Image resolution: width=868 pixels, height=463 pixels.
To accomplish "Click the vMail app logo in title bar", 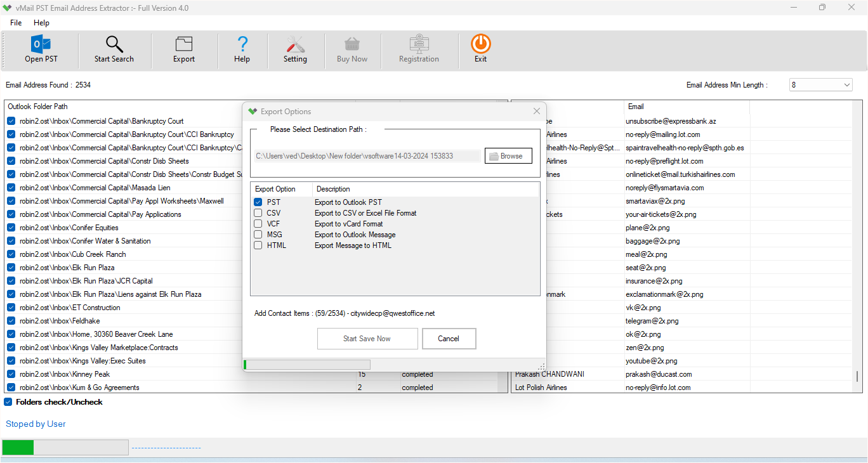I will pos(8,8).
